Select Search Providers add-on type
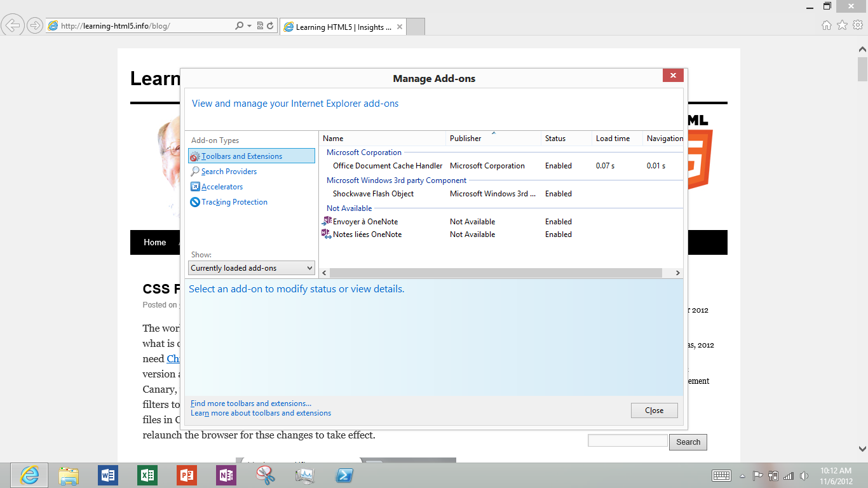Viewport: 868px width, 488px height. [x=229, y=172]
